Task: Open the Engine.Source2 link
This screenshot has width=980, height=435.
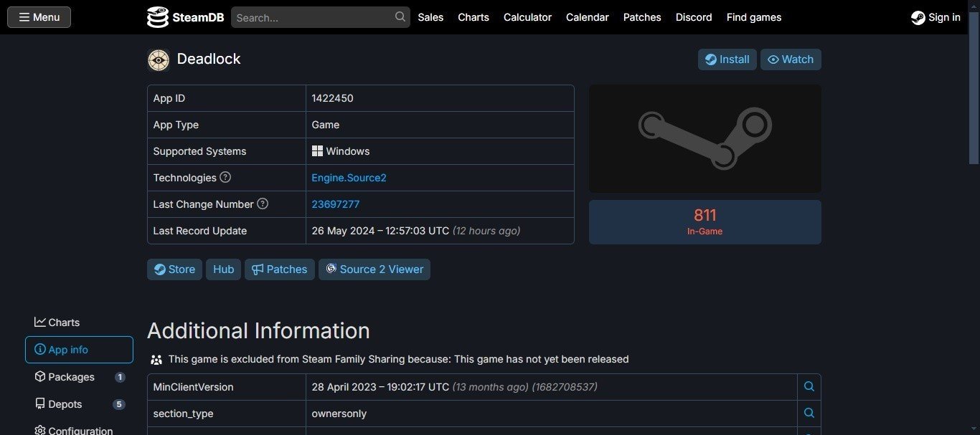Action: pyautogui.click(x=349, y=178)
